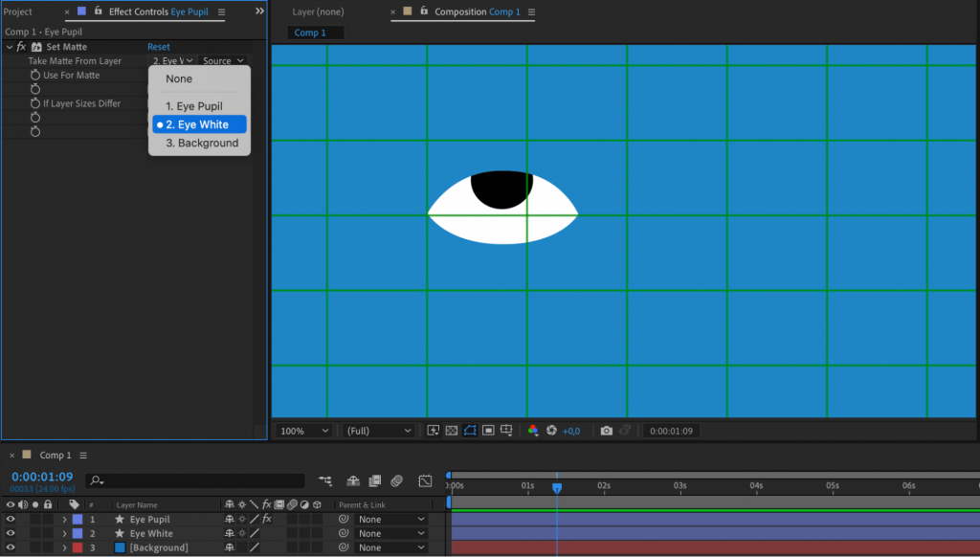Reset exposure using the aperture icon

(x=552, y=430)
